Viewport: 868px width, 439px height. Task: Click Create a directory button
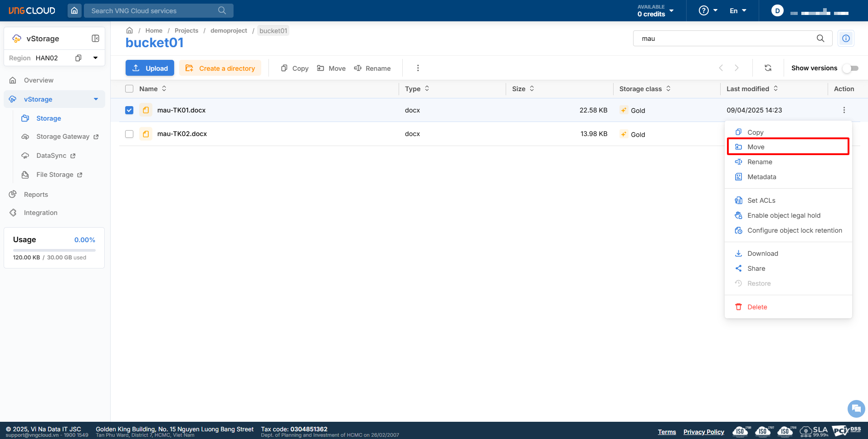click(x=220, y=68)
